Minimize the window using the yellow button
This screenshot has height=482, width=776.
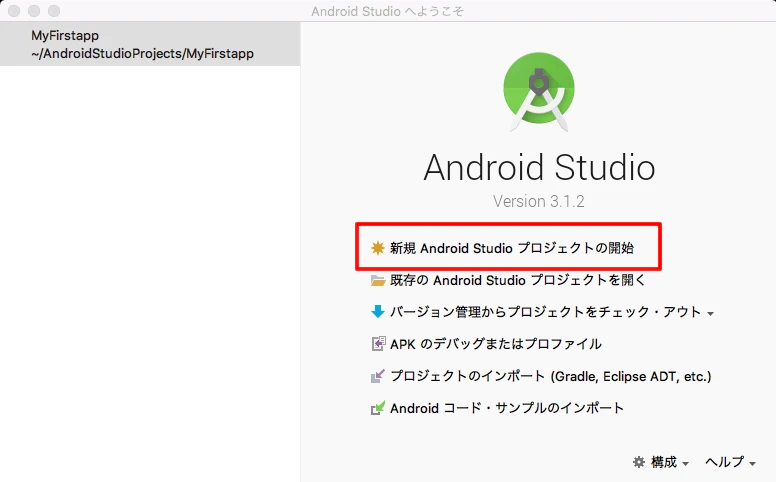pos(34,11)
